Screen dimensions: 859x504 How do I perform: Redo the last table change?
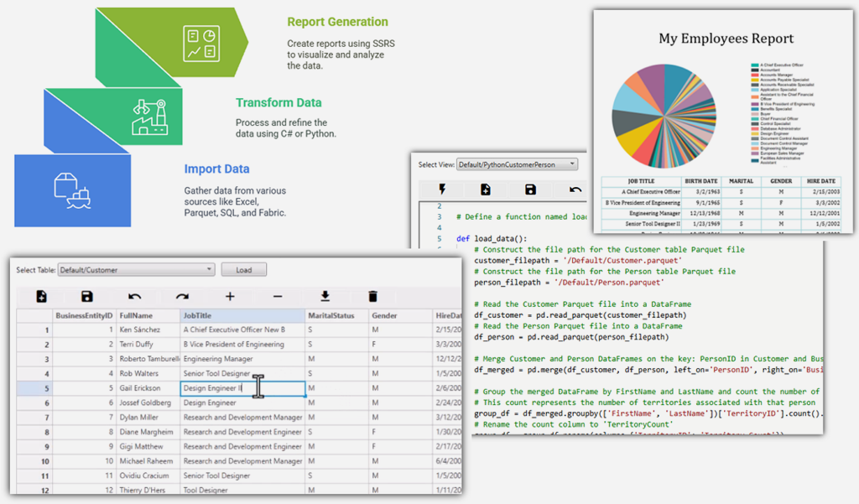182,297
